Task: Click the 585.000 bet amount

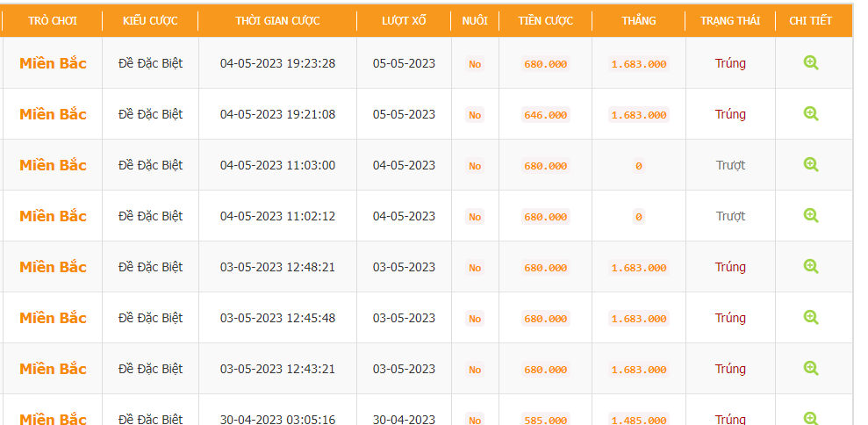Action: pos(545,420)
